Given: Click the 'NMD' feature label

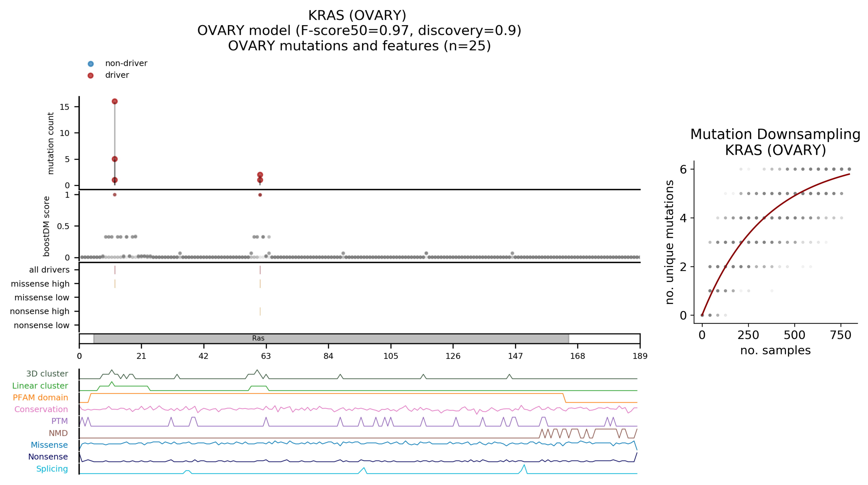Looking at the screenshot, I should point(58,433).
